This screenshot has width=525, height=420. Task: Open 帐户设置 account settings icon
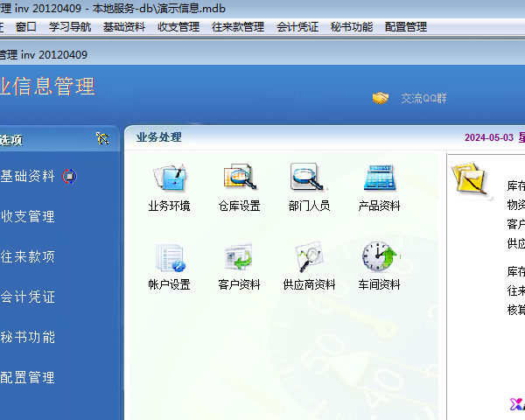point(169,259)
